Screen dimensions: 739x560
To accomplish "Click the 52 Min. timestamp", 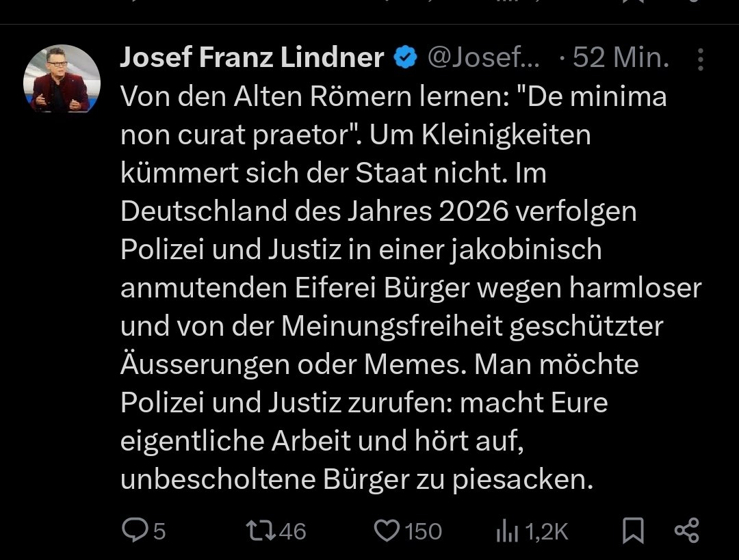I will click(x=621, y=59).
